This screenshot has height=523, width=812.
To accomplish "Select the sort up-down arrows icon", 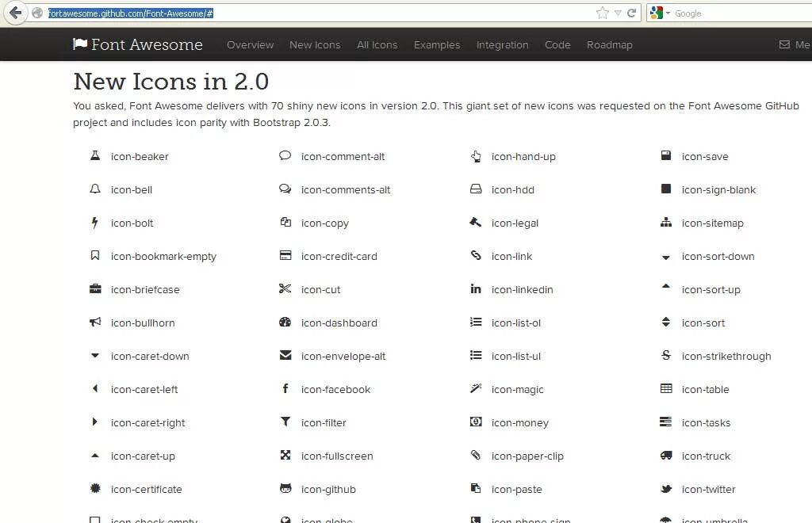I will (666, 322).
